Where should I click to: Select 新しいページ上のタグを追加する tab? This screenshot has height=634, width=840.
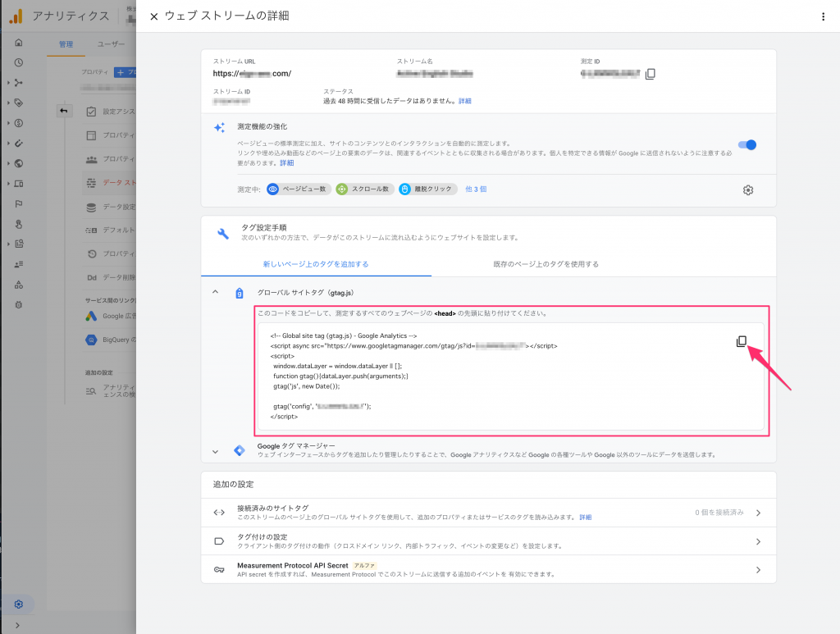pyautogui.click(x=316, y=264)
